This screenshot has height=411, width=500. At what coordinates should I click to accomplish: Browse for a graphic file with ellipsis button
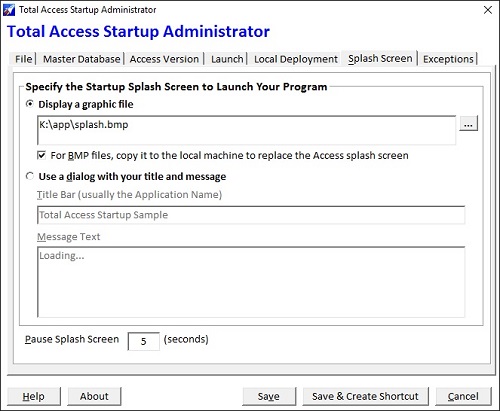click(468, 123)
